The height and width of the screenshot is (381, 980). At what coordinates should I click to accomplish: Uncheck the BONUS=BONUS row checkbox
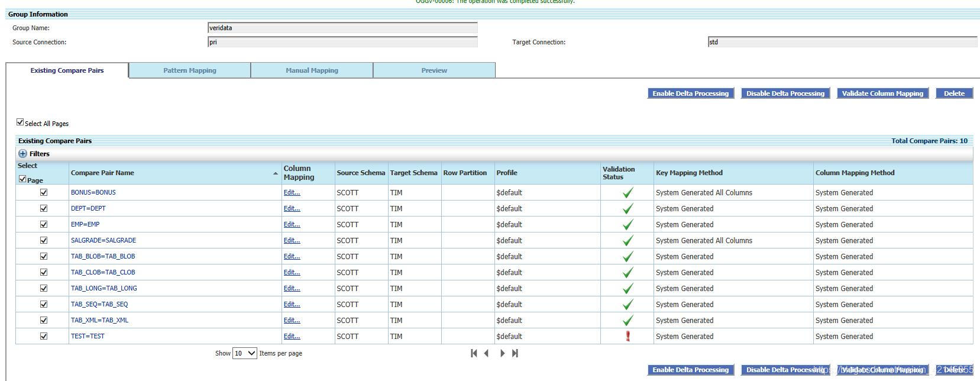coord(44,192)
